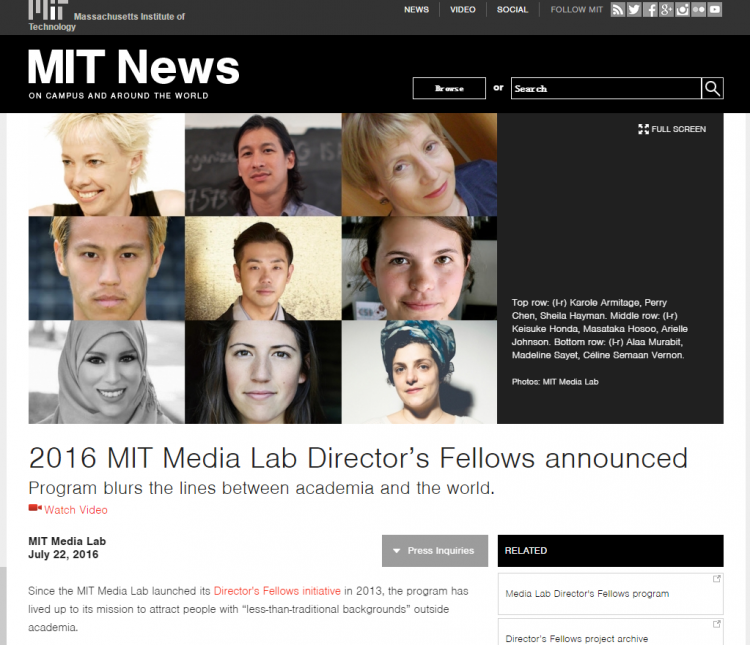Click Massachusetts Institute of Technology text
750x645 pixels.
106,22
